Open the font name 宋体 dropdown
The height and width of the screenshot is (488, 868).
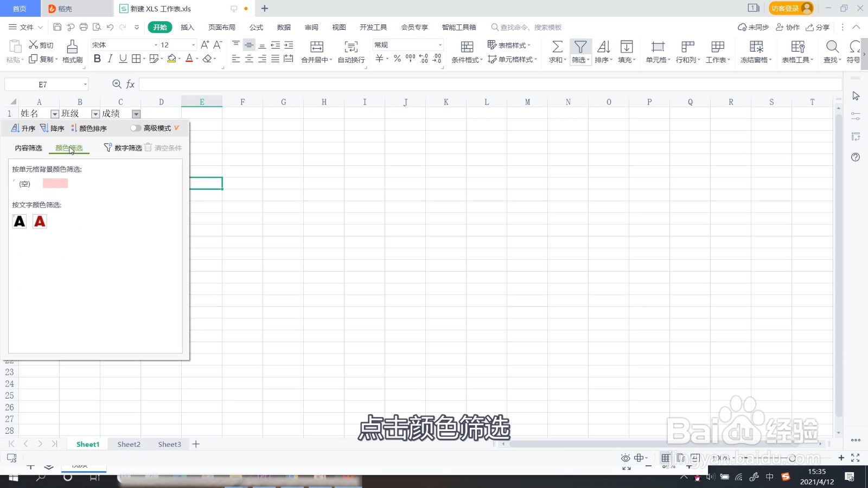tap(156, 45)
